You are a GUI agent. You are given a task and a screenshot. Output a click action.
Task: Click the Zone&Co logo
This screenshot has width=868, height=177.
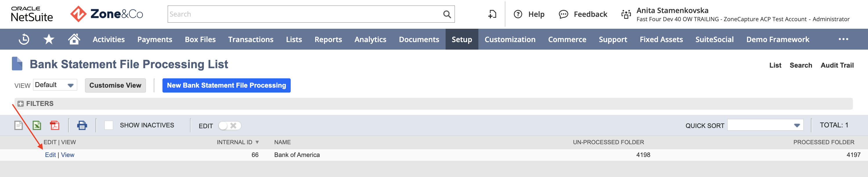tap(106, 14)
